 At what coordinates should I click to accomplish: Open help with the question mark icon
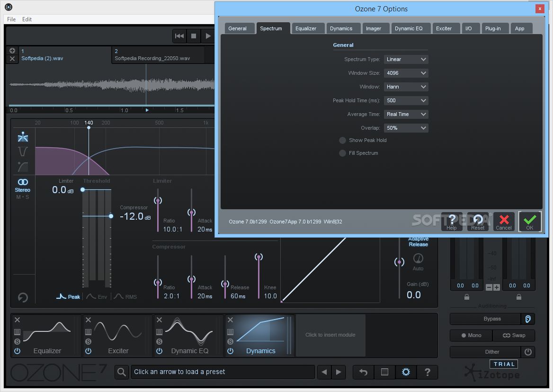[428, 372]
